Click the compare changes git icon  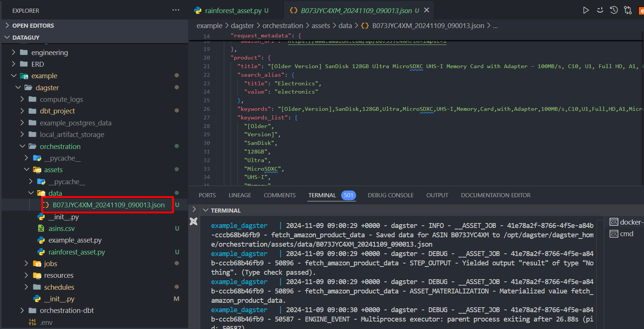point(628,10)
